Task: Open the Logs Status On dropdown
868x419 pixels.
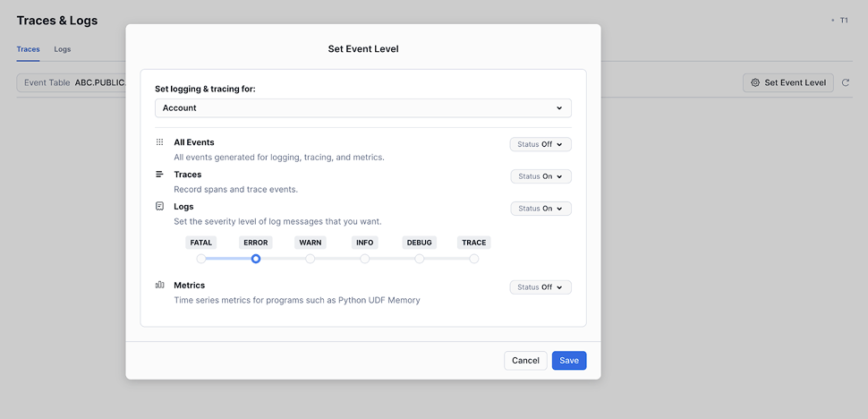Action: pyautogui.click(x=540, y=209)
